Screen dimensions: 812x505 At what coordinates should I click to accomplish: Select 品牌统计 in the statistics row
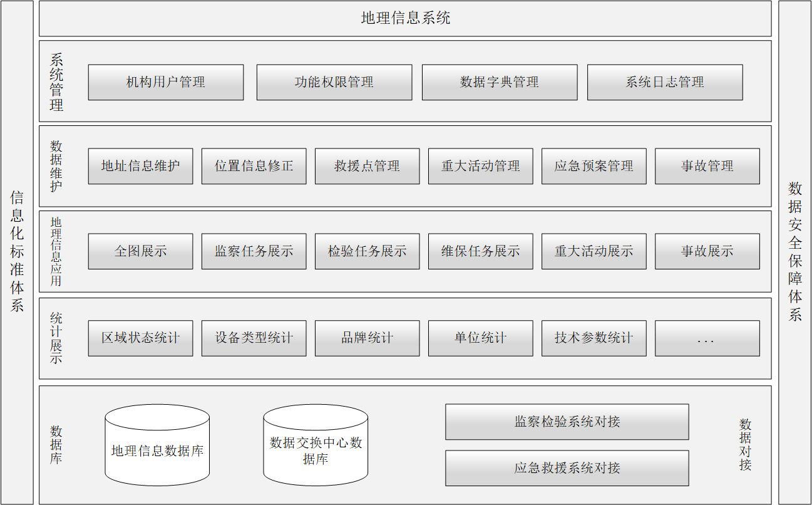[x=367, y=338]
